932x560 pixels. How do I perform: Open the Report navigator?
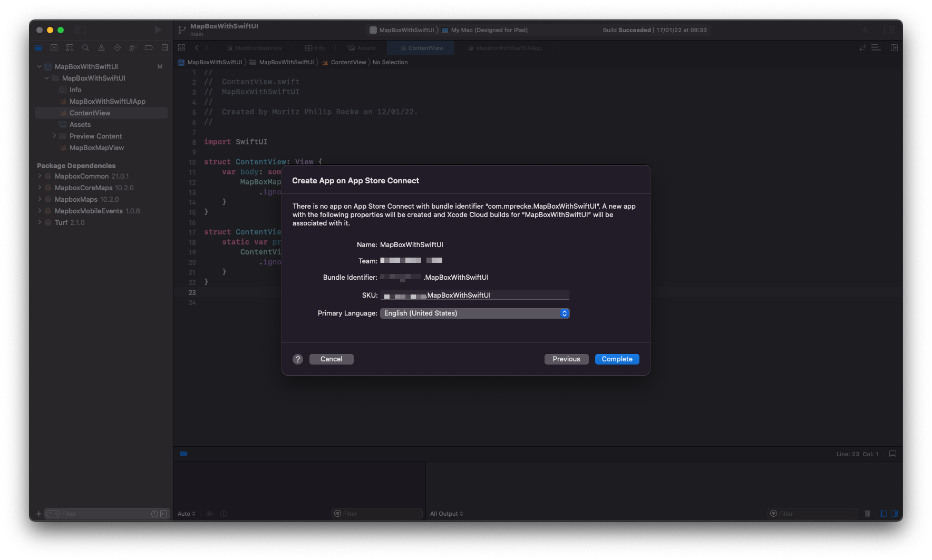point(164,48)
